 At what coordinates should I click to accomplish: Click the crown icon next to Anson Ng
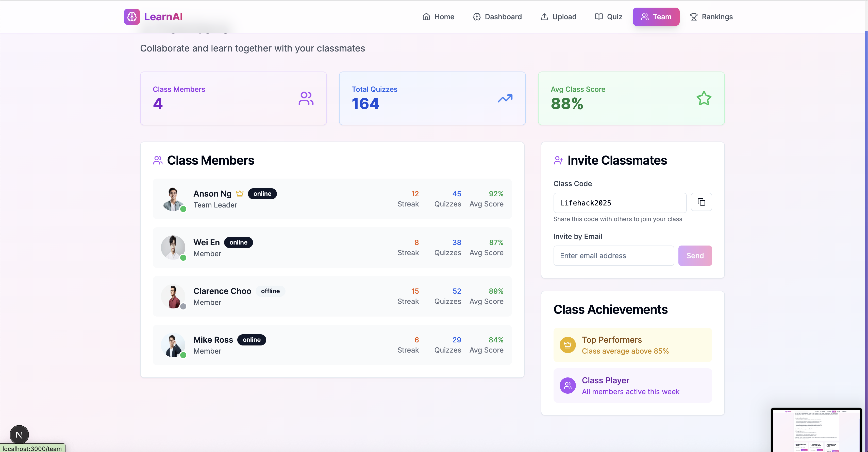(240, 194)
